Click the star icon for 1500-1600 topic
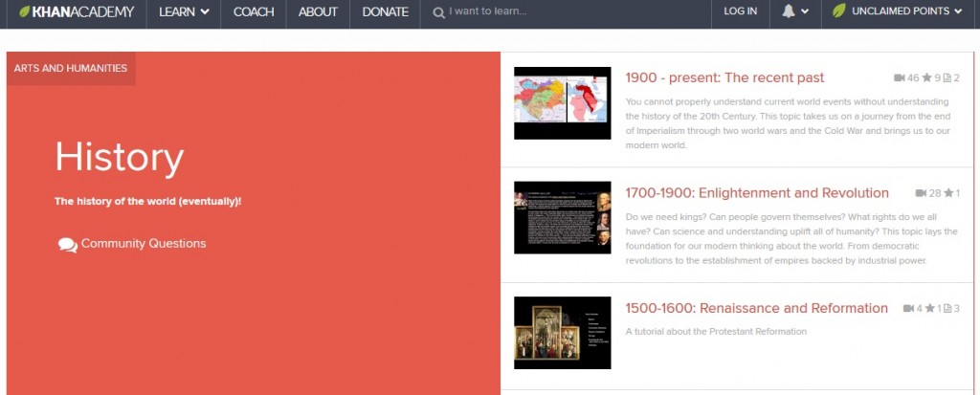 pyautogui.click(x=930, y=308)
